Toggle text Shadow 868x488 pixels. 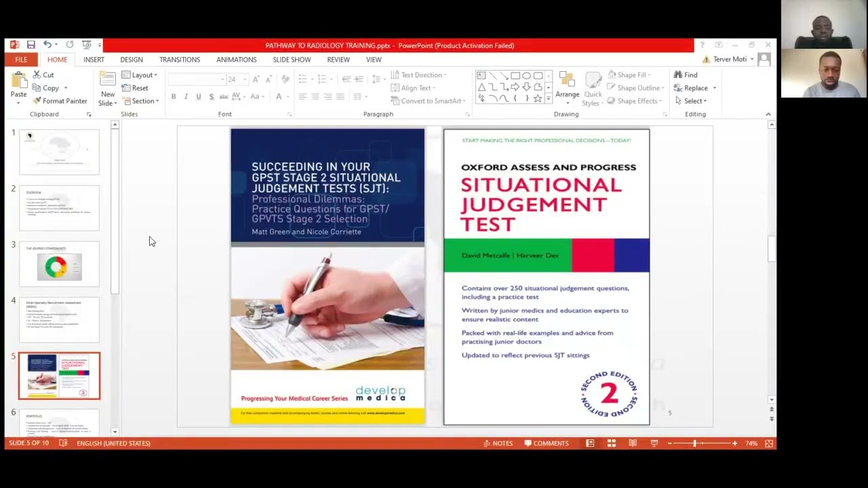211,97
